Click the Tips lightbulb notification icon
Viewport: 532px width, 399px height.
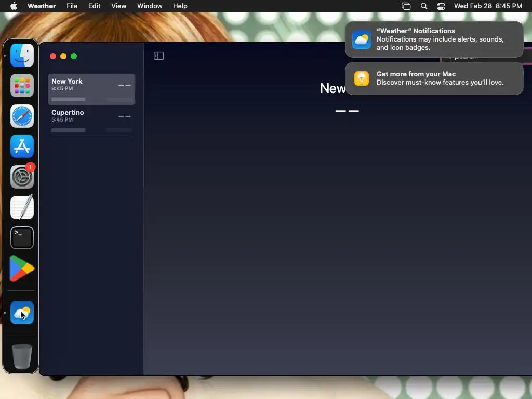[x=362, y=78]
